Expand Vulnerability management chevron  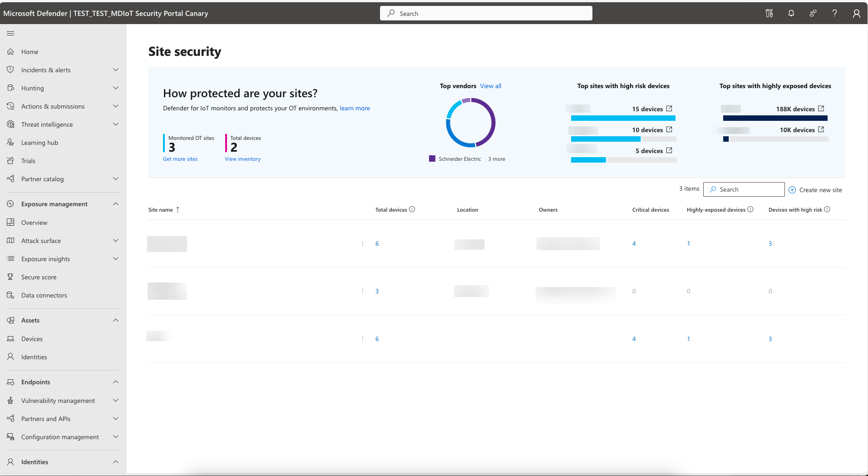point(116,401)
